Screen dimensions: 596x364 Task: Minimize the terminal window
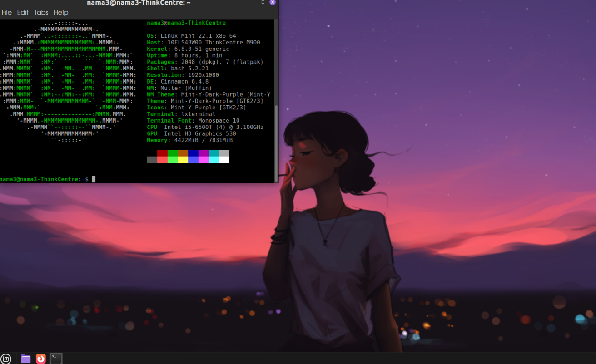coord(253,3)
